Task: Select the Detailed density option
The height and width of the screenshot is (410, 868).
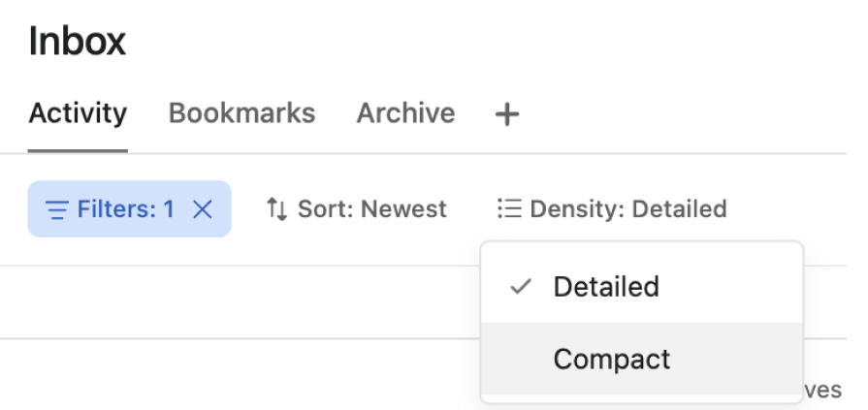Action: [x=606, y=287]
